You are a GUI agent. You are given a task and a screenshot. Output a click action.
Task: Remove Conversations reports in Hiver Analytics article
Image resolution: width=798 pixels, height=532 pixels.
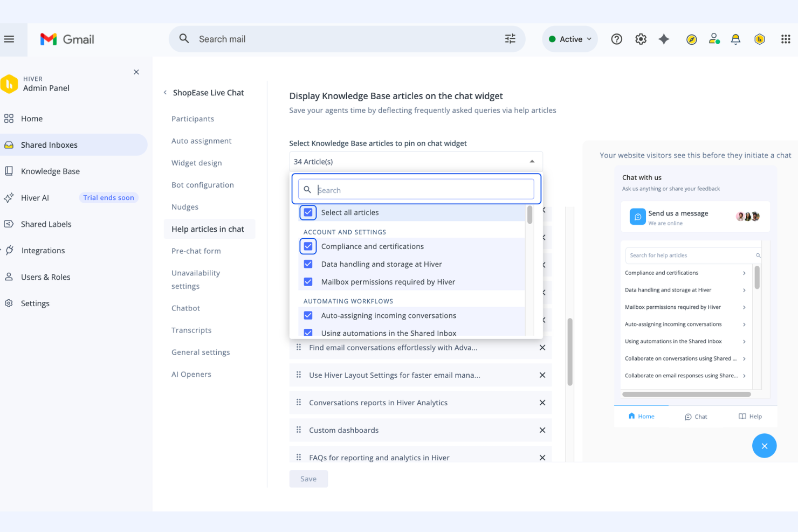point(542,403)
